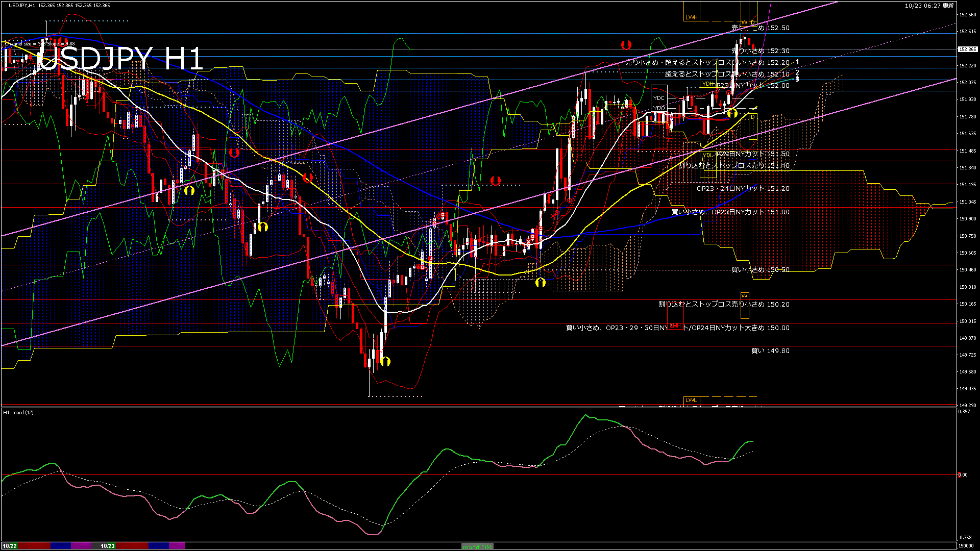Click the USDJPY,H1 chart title text
The image size is (980, 551).
pos(22,5)
